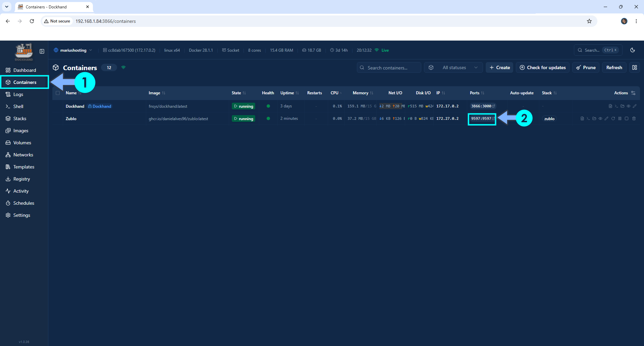The height and width of the screenshot is (346, 644).
Task: Inspect Zublo container with eye icon
Action: coord(600,118)
